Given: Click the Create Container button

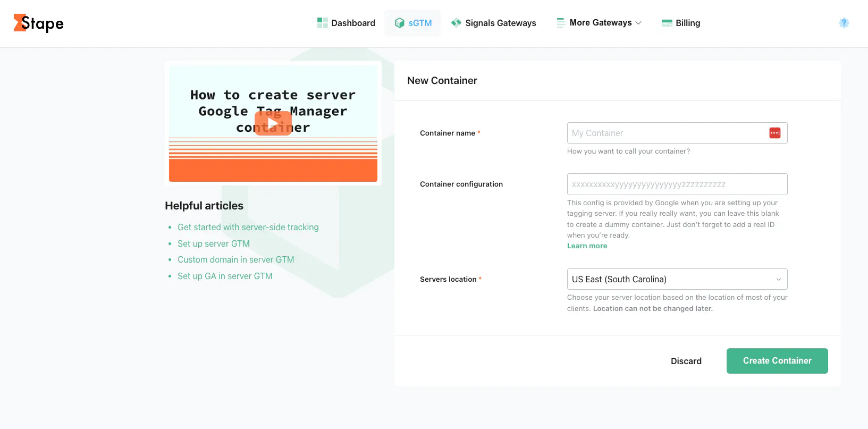Looking at the screenshot, I should point(777,361).
